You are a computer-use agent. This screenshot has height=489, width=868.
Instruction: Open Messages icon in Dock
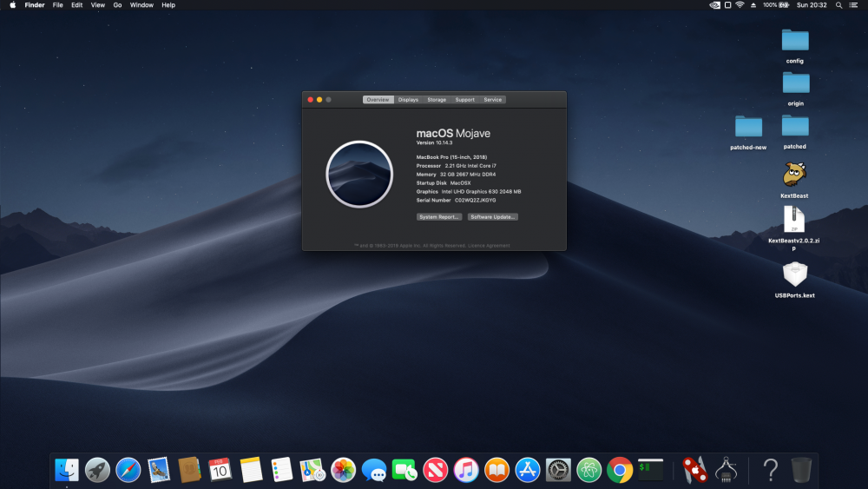click(x=373, y=470)
